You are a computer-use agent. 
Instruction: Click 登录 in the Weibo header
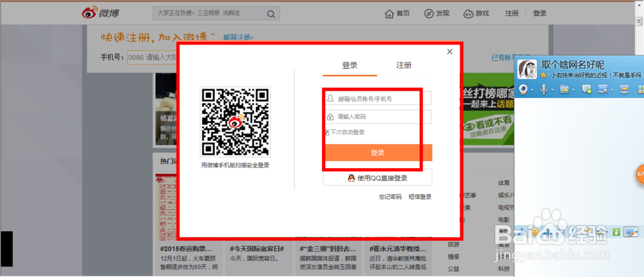[540, 14]
